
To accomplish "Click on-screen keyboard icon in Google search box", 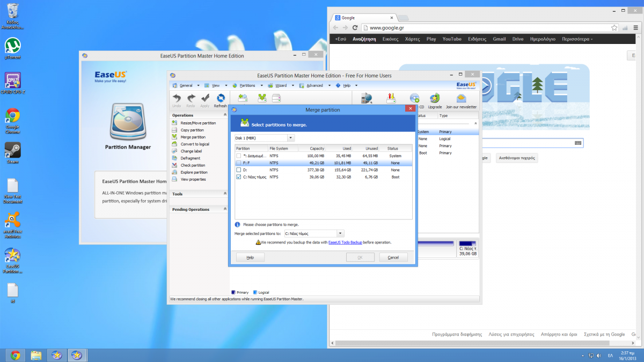I will [x=578, y=143].
